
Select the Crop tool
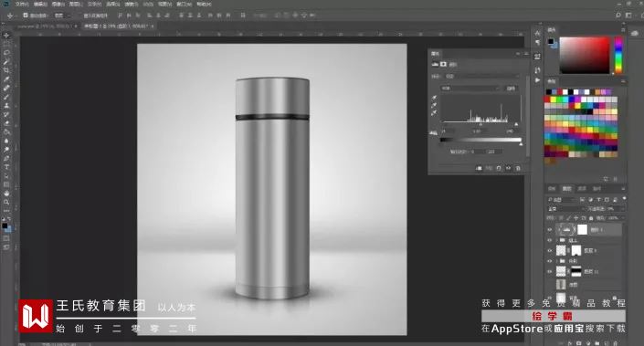[x=6, y=70]
